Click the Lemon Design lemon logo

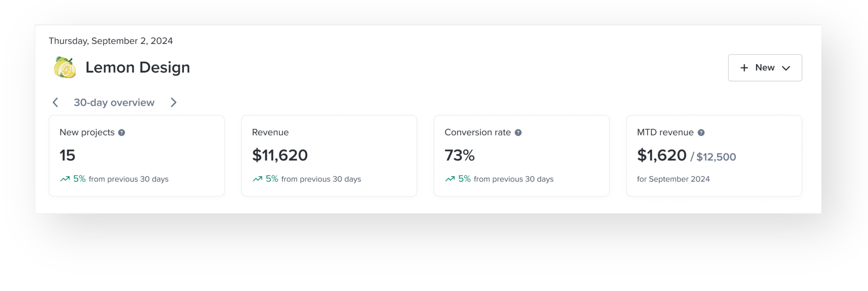click(x=65, y=67)
